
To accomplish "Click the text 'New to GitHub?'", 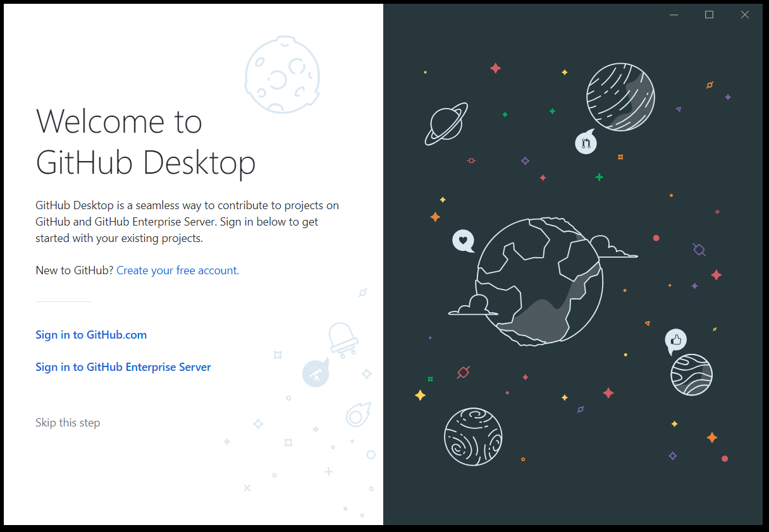I will coord(75,270).
